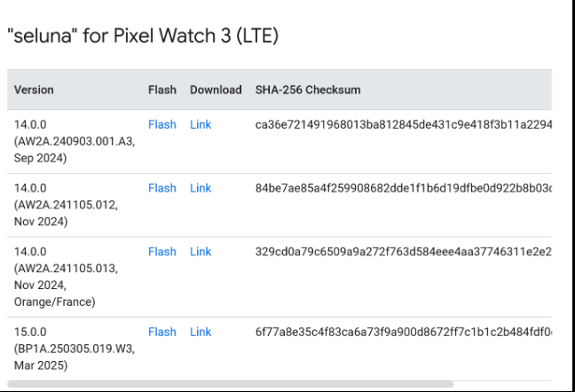Click the AW2A.240903.001.A3 version text
This screenshot has width=575, height=392.
coord(75,141)
